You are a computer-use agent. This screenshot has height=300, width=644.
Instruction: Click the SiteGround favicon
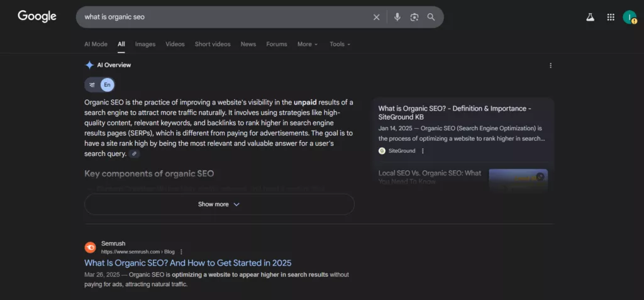point(382,151)
